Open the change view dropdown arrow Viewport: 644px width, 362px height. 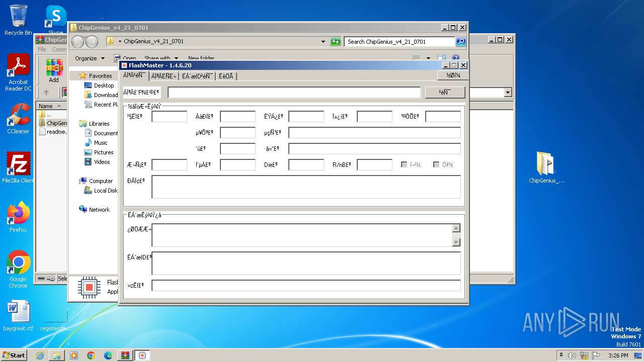point(428,58)
